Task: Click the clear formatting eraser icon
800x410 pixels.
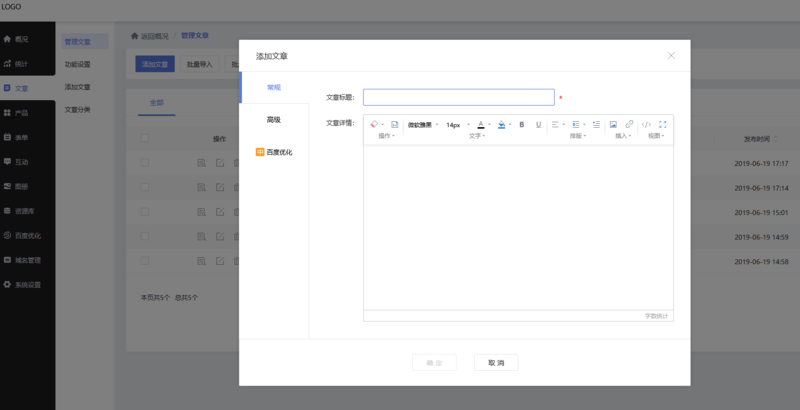Action: (x=374, y=125)
